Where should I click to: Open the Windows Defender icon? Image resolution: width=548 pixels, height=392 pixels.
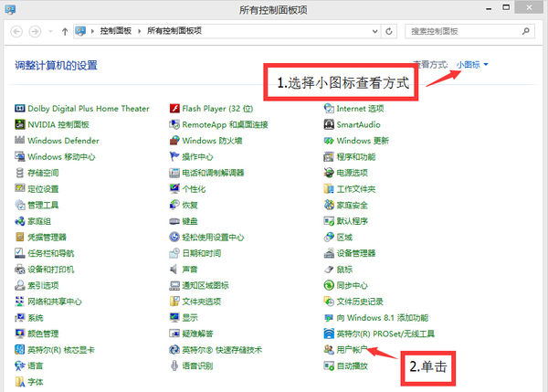tap(19, 141)
